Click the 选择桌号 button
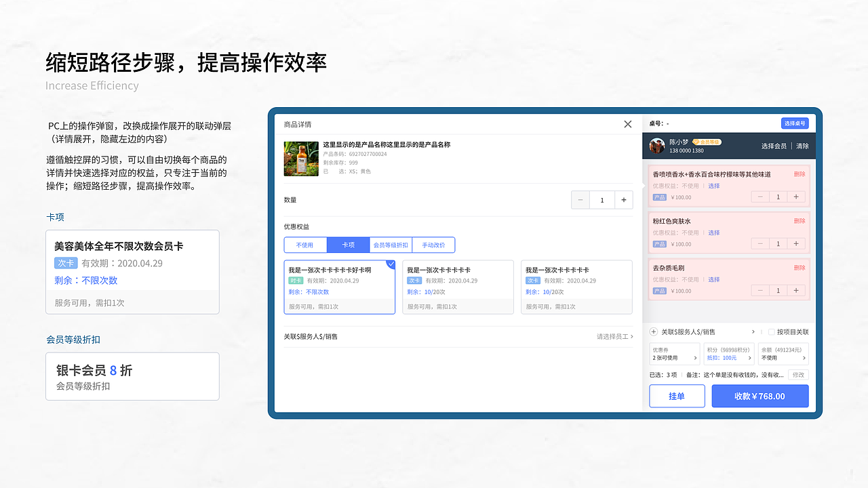This screenshot has height=488, width=868. pos(793,123)
